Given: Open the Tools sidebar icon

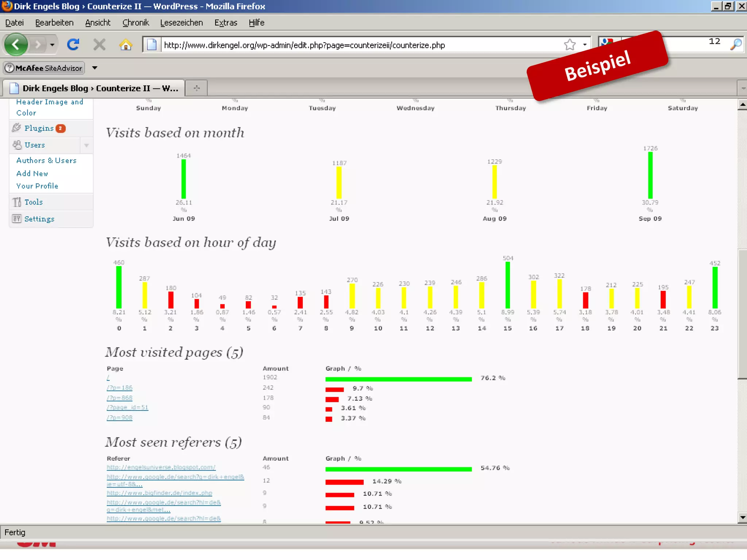Looking at the screenshot, I should pos(17,202).
